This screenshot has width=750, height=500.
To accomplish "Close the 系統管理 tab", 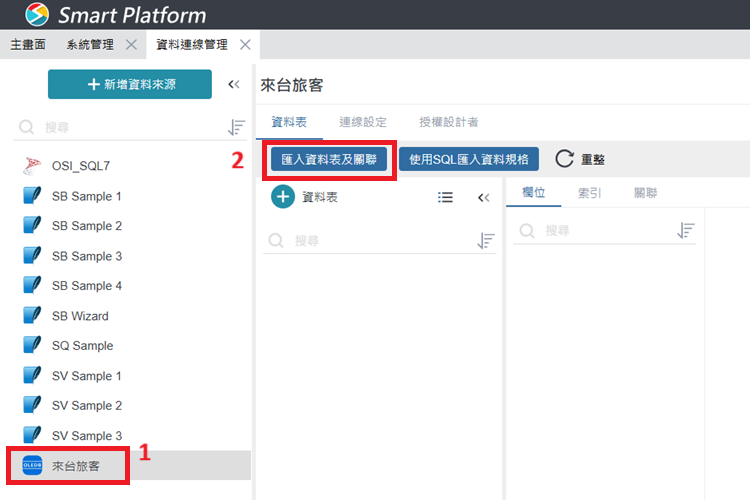I will 132,45.
